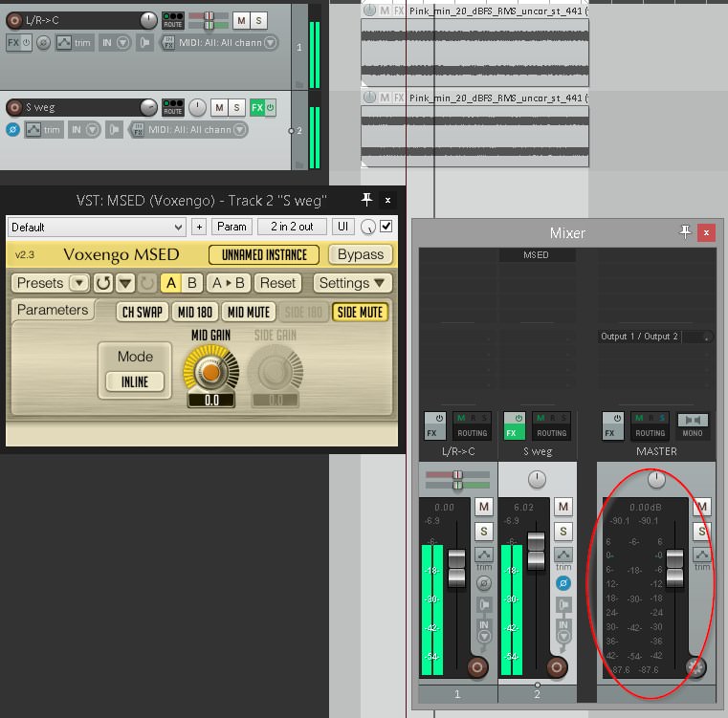Open 2 in 2 out pin connector
This screenshot has height=718, width=728.
(x=292, y=227)
